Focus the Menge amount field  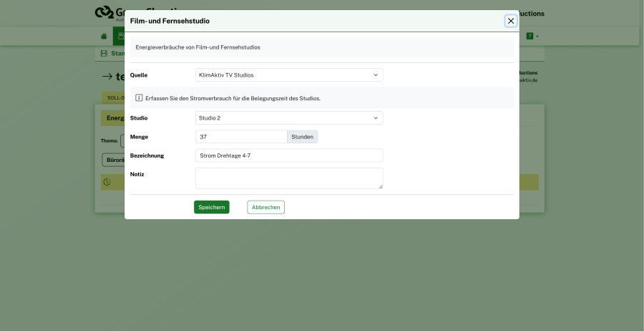(x=241, y=137)
